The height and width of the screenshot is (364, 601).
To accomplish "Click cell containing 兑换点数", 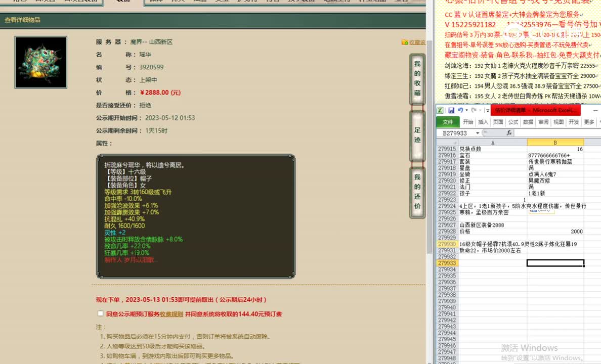I will (x=493, y=149).
